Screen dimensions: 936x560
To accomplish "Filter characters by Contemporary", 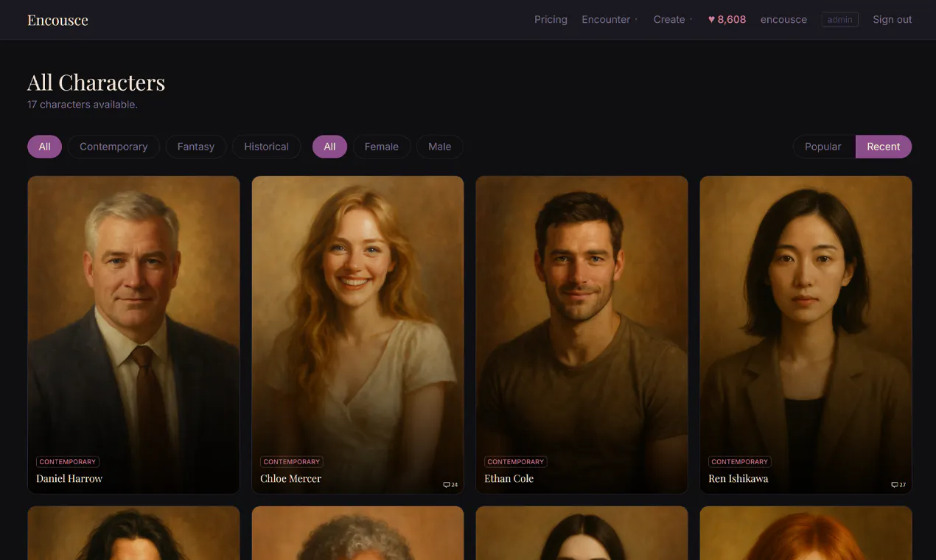I will [x=113, y=147].
